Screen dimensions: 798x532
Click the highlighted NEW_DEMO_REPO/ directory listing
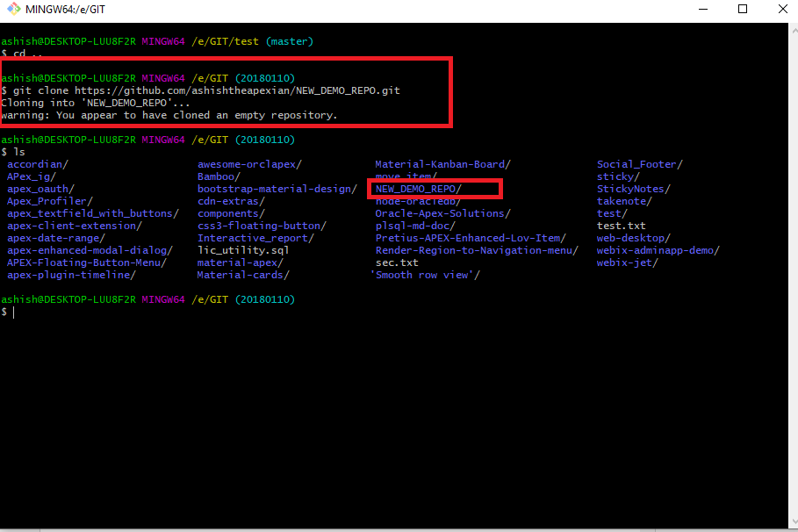[418, 189]
